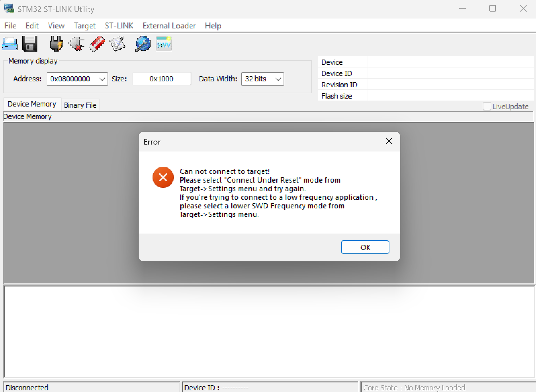This screenshot has width=536, height=392.
Task: Open target settings with the wrench-globe icon
Action: point(142,43)
